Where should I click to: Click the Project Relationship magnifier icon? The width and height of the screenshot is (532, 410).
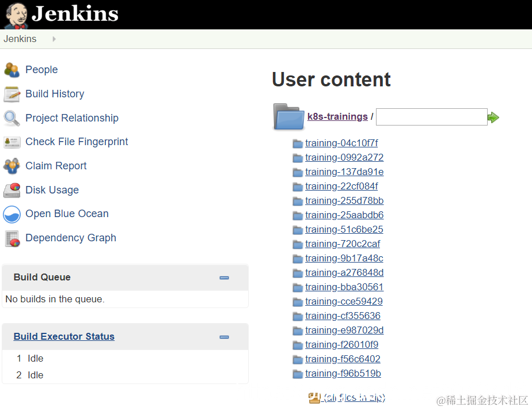click(x=12, y=118)
